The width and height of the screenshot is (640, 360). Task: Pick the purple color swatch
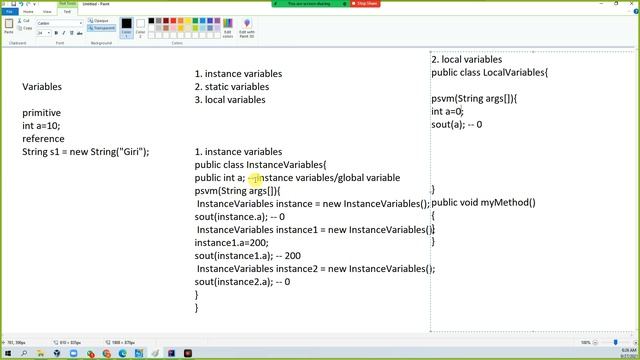click(x=218, y=20)
